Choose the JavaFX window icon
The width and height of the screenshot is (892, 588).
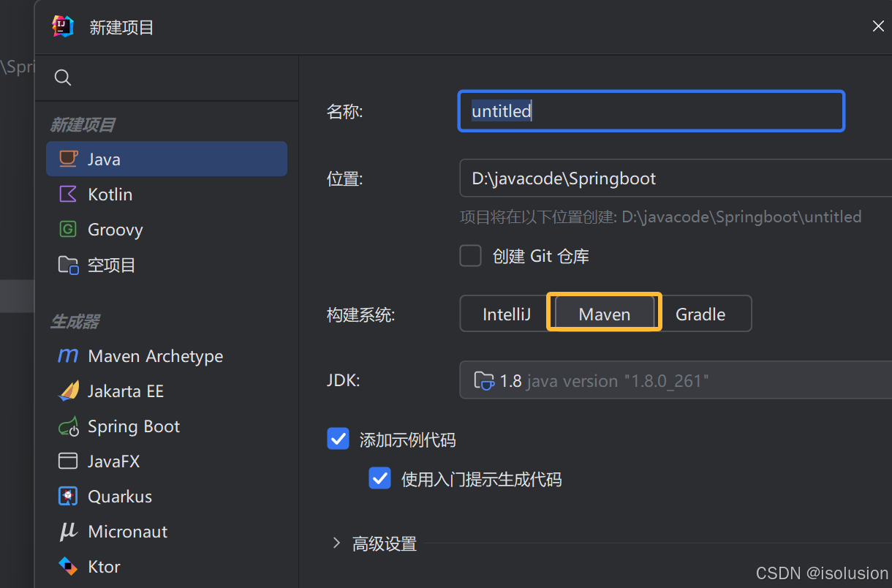click(68, 461)
